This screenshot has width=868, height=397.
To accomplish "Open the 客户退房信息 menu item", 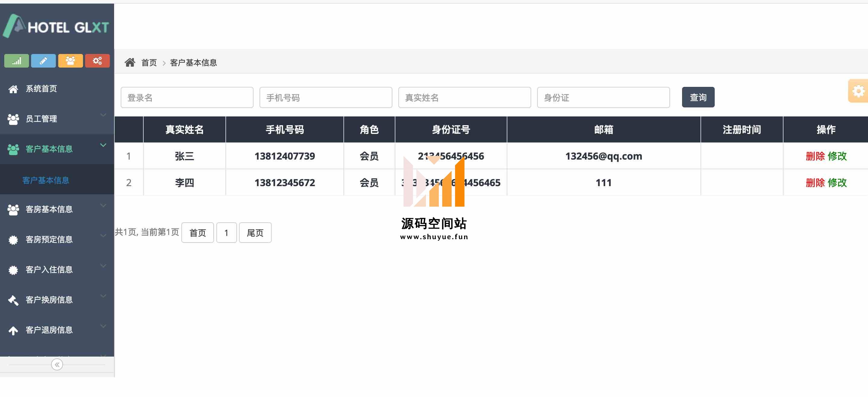I will (x=49, y=330).
